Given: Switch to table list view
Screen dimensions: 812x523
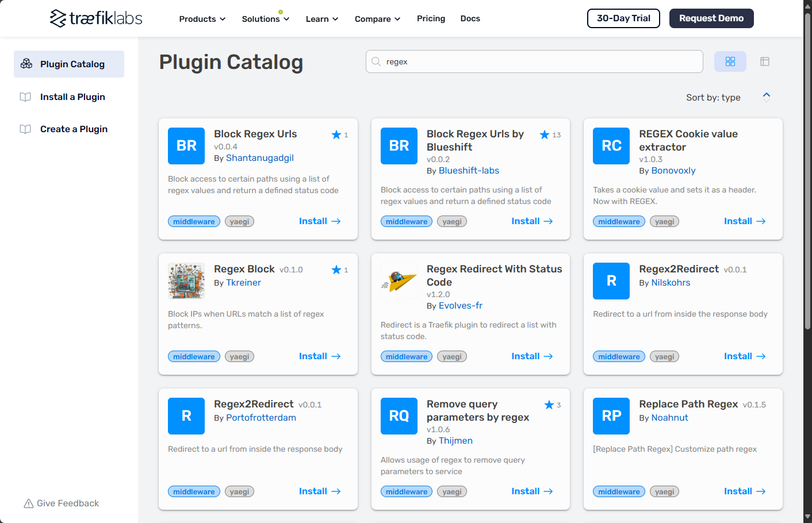Looking at the screenshot, I should 764,61.
